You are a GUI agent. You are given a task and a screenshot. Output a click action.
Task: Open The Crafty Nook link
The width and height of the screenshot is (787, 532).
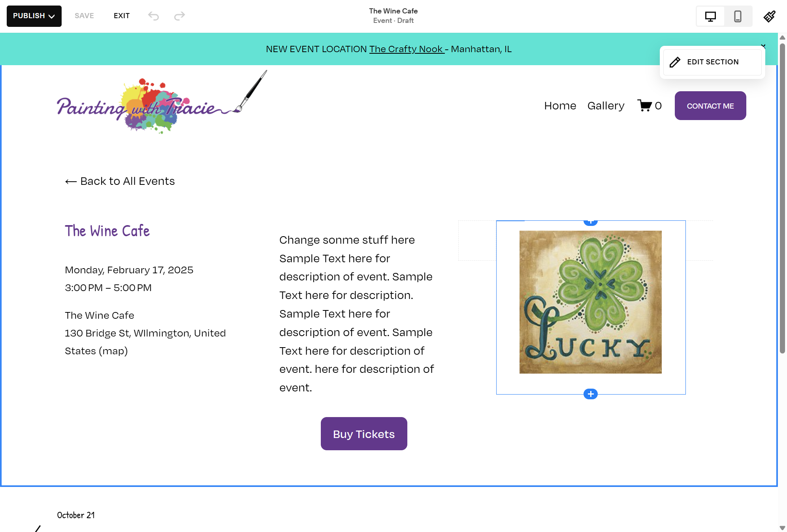(407, 49)
